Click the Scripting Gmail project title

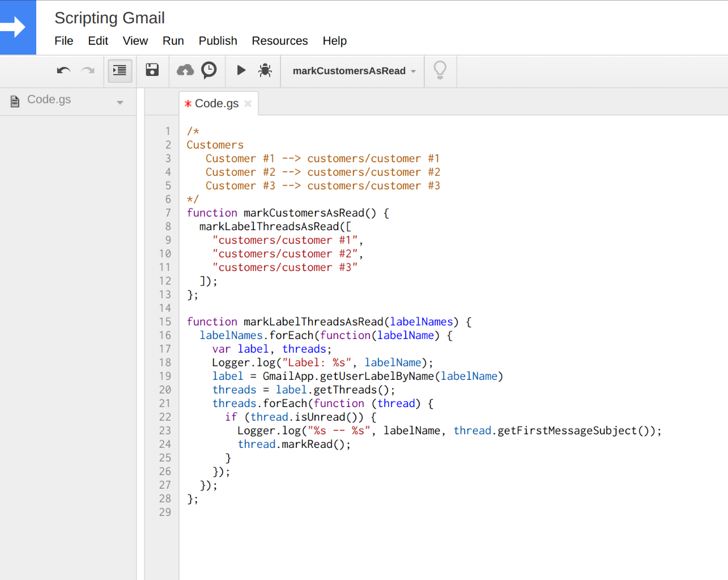pos(110,18)
